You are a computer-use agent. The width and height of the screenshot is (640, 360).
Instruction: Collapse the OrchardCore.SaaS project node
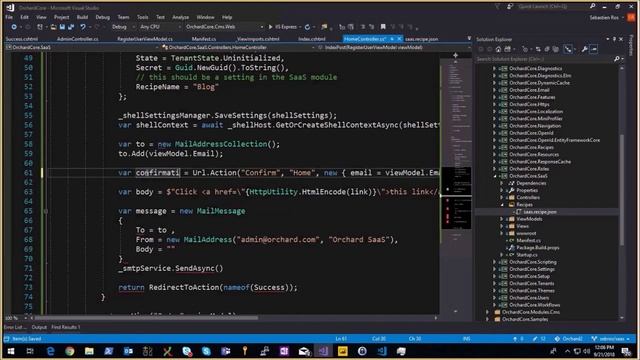[494, 176]
